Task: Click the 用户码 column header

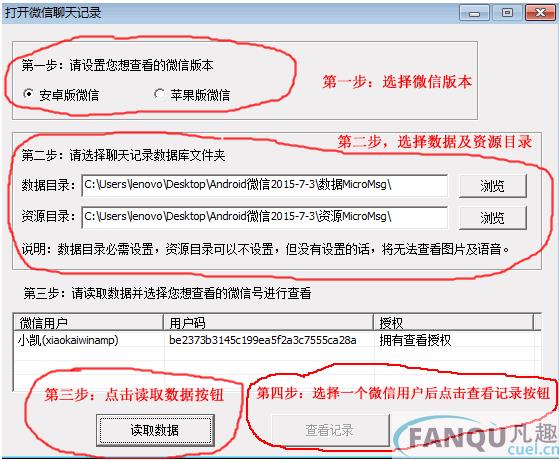Action: (269, 322)
